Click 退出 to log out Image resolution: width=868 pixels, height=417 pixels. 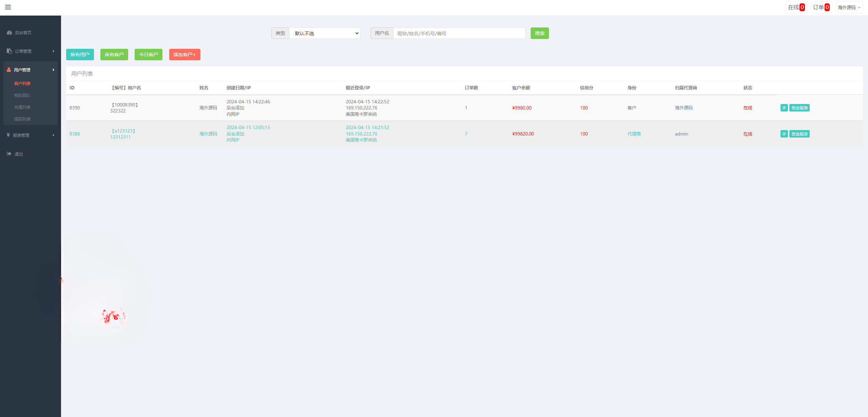point(19,154)
